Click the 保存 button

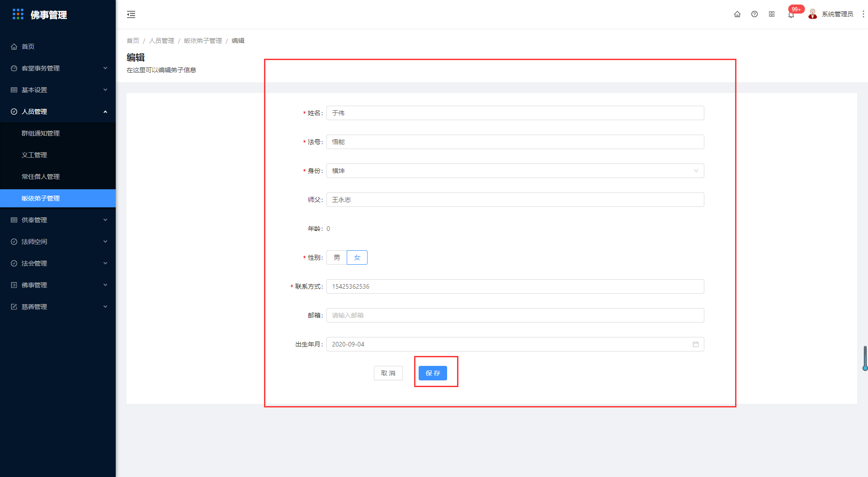(433, 373)
